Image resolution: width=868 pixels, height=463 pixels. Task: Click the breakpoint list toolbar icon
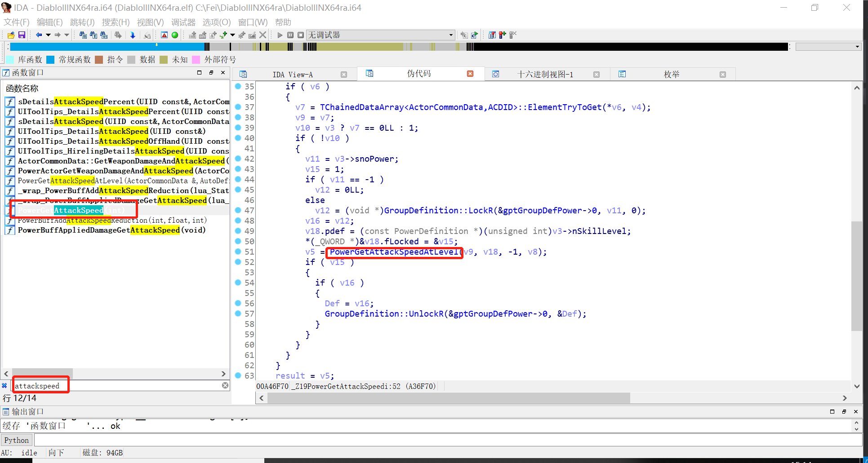[x=492, y=35]
